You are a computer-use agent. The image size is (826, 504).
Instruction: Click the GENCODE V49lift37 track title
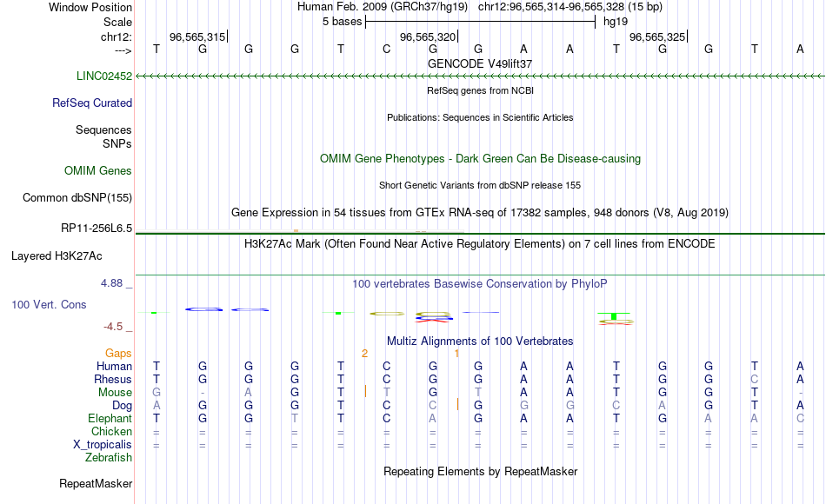tap(480, 63)
